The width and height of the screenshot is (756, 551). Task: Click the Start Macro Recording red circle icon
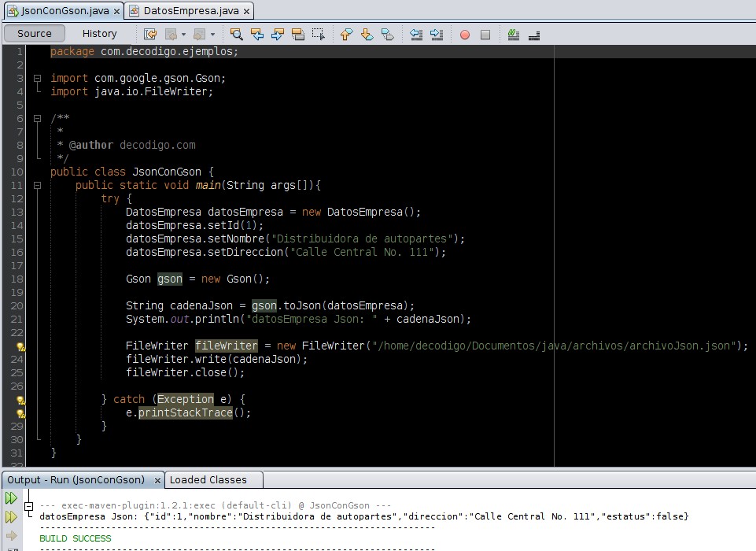pos(465,34)
